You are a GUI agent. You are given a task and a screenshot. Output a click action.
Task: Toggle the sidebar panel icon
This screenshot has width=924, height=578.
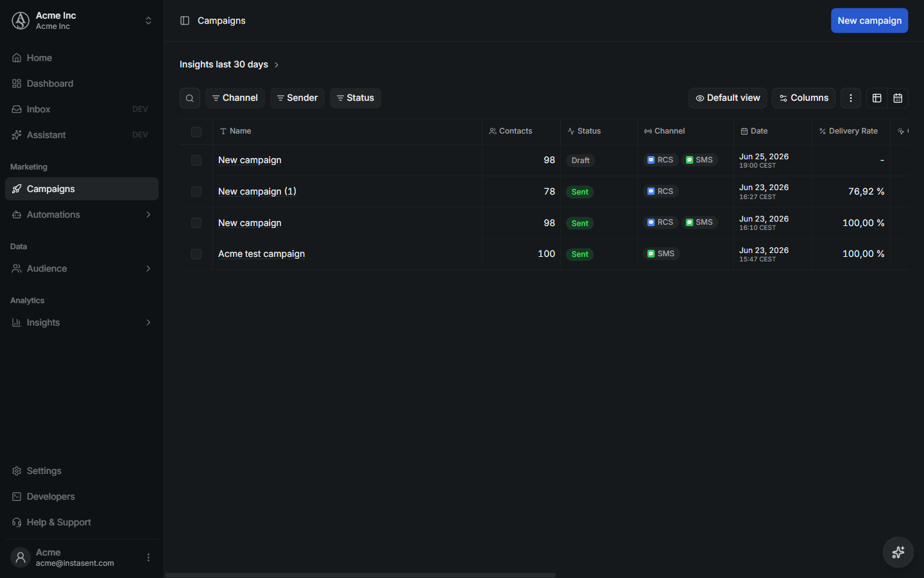185,21
